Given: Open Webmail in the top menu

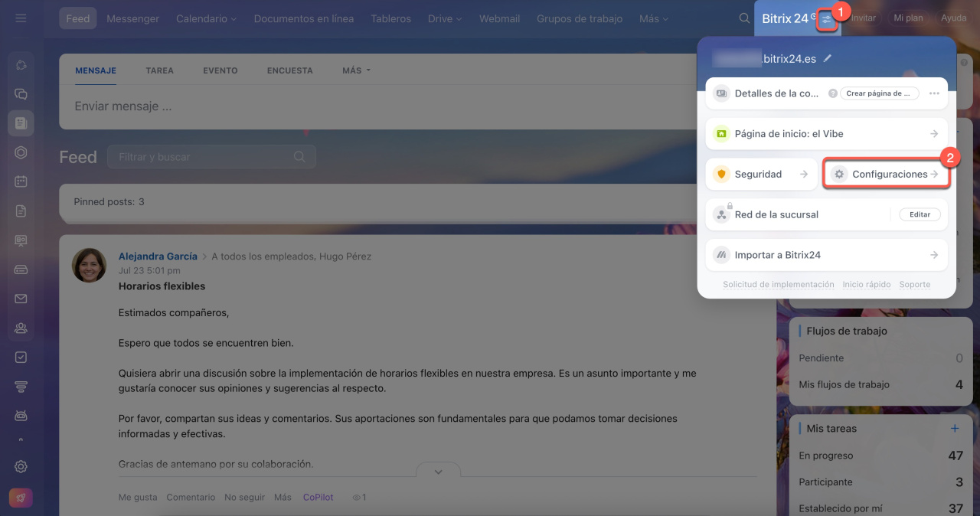Looking at the screenshot, I should pyautogui.click(x=500, y=18).
